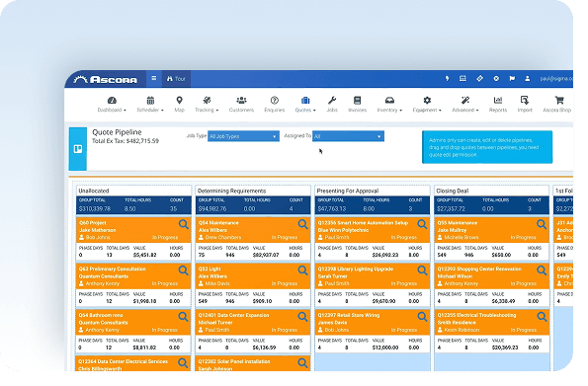The height and width of the screenshot is (386, 588).
Task: Go to Import
Action: click(x=525, y=105)
